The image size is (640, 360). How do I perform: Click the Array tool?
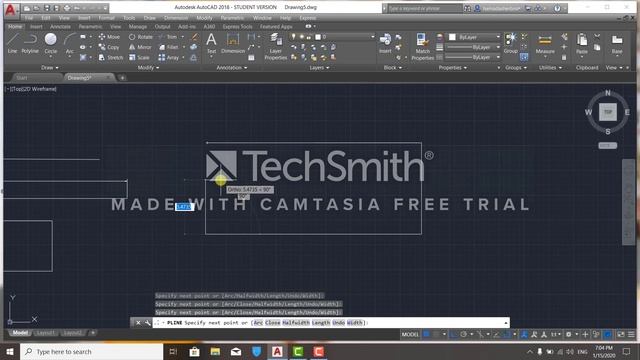click(169, 58)
